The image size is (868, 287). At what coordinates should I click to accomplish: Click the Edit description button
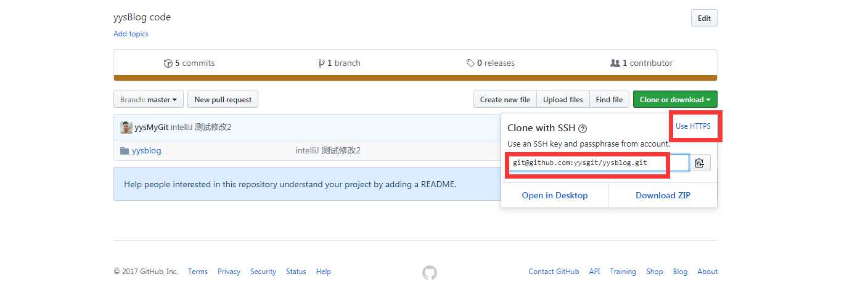tap(704, 18)
